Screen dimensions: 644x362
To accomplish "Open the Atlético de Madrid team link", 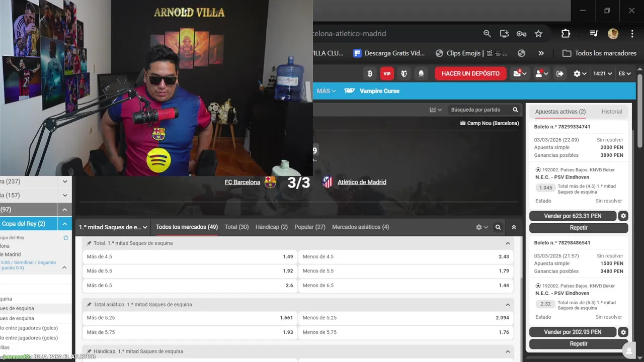I will 362,182.
